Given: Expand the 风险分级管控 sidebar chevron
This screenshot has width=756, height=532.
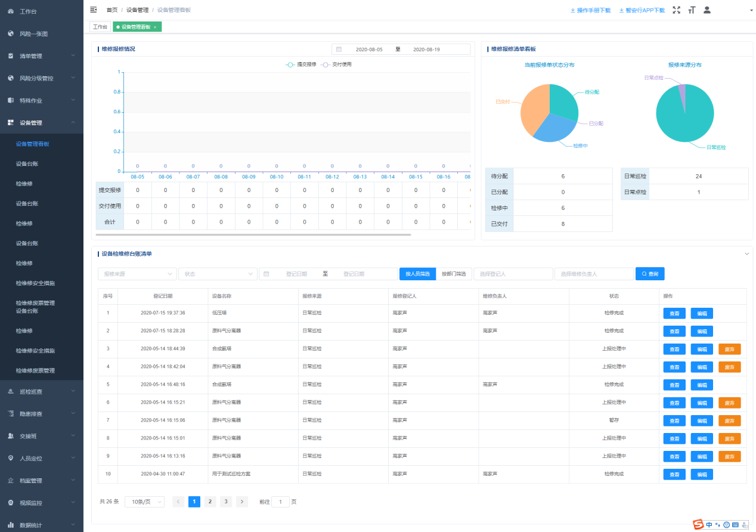Looking at the screenshot, I should 73,78.
